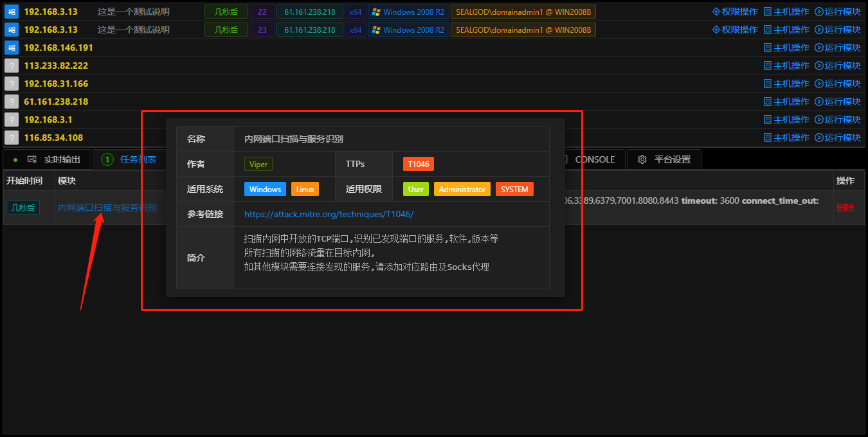The image size is (868, 437).
Task: Open 主机操作 for session 22's row
Action: point(786,12)
